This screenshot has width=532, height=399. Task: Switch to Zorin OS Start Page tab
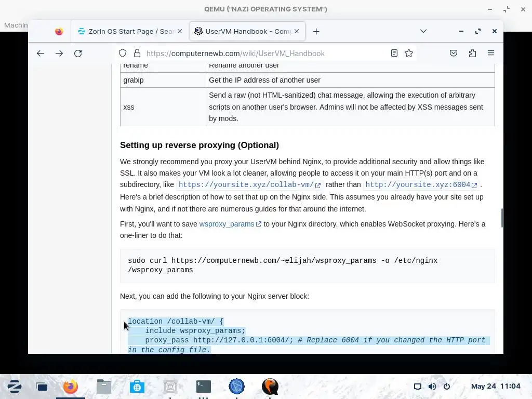tap(130, 31)
